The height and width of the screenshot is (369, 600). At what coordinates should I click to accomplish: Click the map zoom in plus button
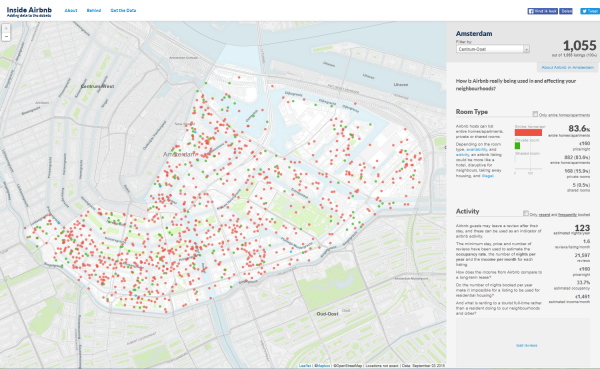click(x=6, y=29)
